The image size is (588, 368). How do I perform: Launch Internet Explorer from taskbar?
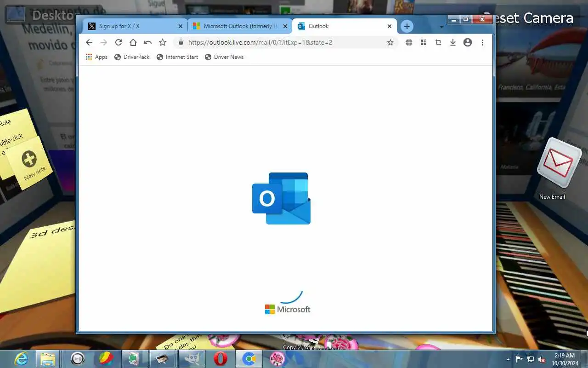[x=21, y=359]
